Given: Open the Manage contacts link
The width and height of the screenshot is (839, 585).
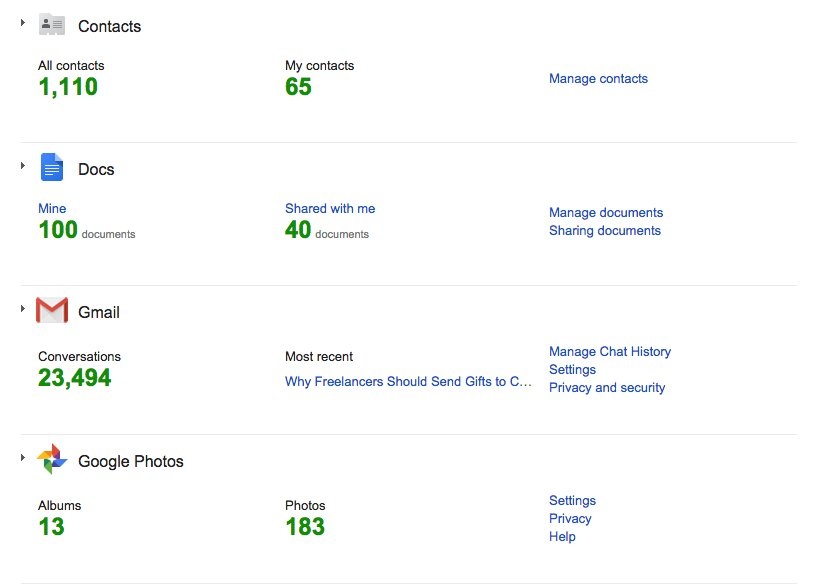Looking at the screenshot, I should (598, 79).
